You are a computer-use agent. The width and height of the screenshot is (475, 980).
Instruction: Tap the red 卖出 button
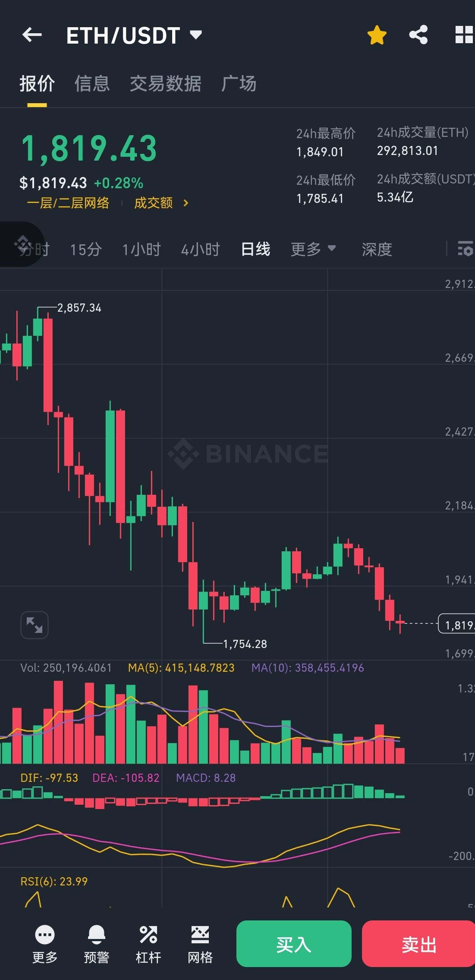click(418, 944)
